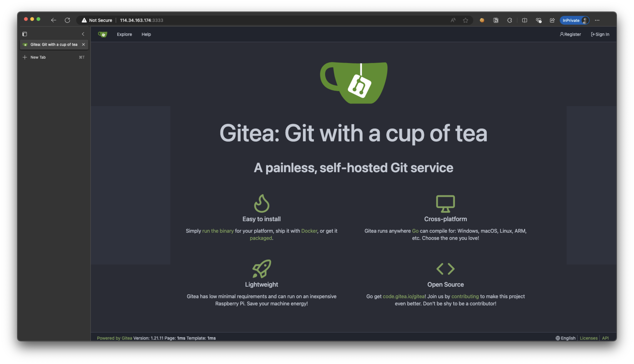Open the Notion extension icon

(496, 20)
